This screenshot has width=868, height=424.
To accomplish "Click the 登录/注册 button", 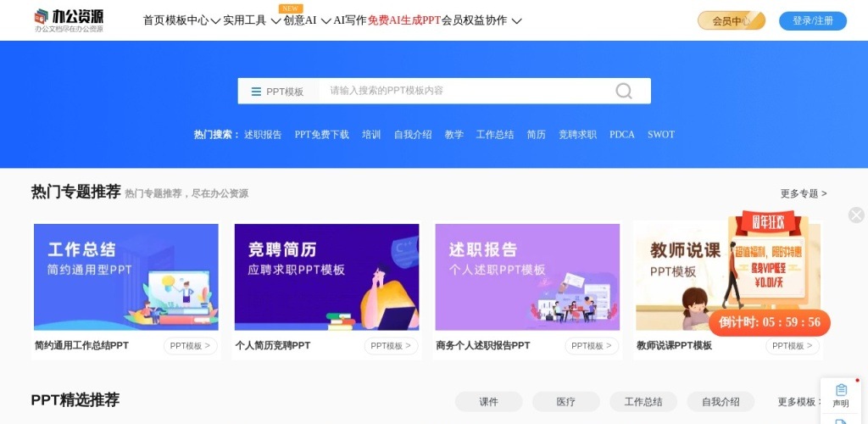I will (813, 21).
